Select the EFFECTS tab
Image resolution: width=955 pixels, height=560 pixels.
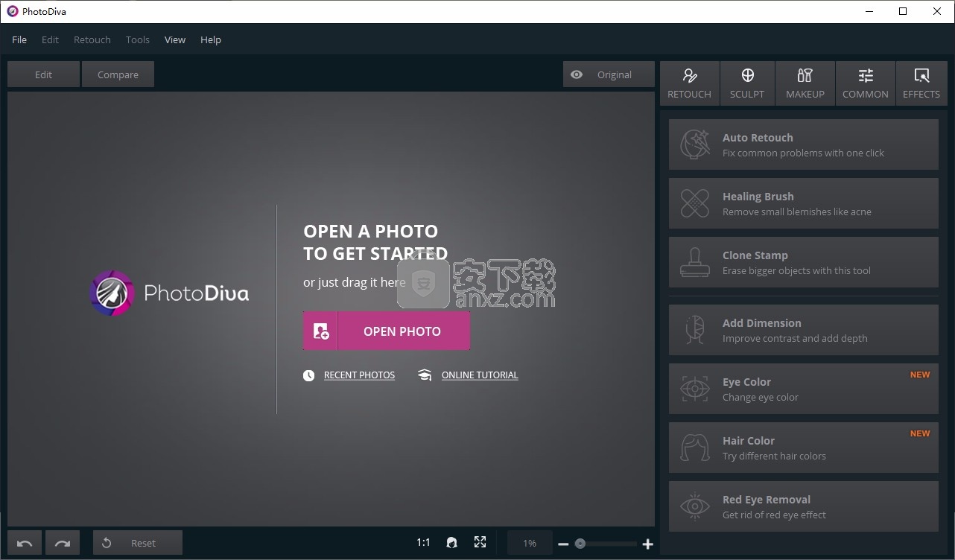tap(921, 83)
